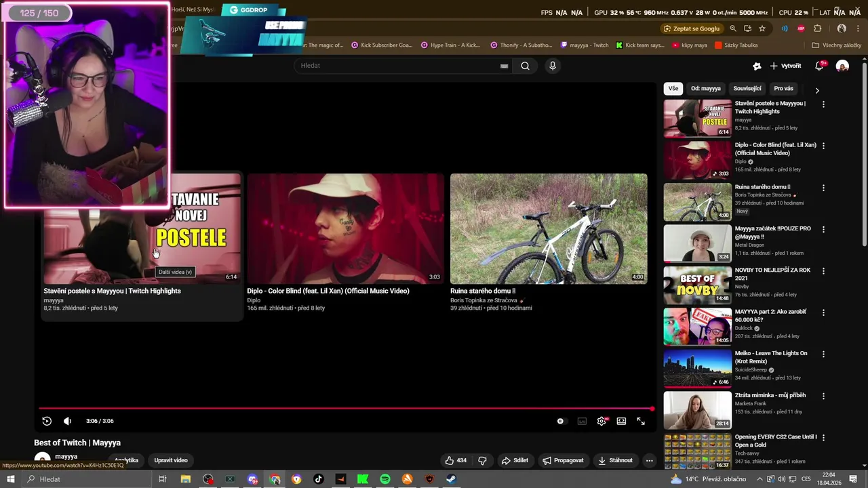Open the on-screen keyboard icon in search

(x=504, y=66)
